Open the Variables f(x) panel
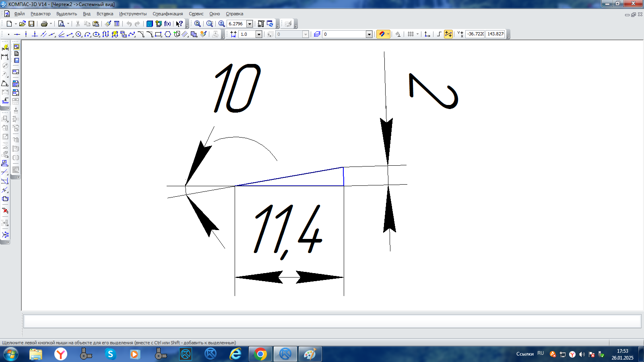This screenshot has width=644, height=362. tap(167, 24)
